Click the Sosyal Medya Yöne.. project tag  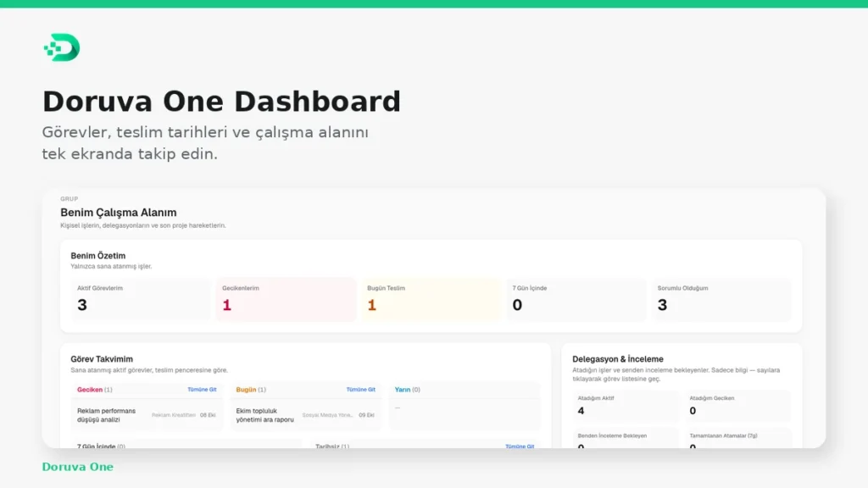pyautogui.click(x=327, y=415)
